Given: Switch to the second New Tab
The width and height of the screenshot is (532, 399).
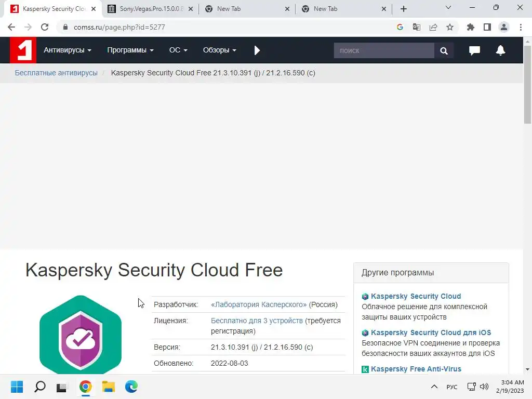Looking at the screenshot, I should click(344, 9).
